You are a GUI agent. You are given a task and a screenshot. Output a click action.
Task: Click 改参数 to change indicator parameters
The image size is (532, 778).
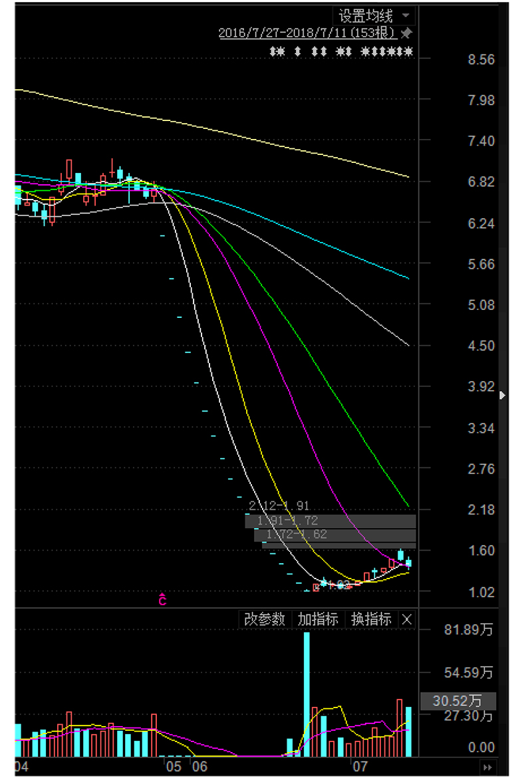click(264, 619)
